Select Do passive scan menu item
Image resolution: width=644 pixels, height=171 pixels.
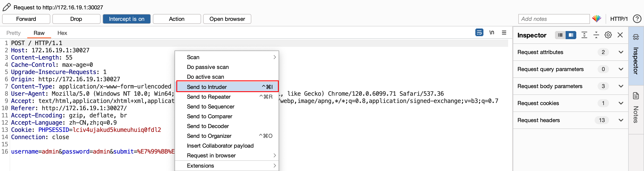point(227,67)
